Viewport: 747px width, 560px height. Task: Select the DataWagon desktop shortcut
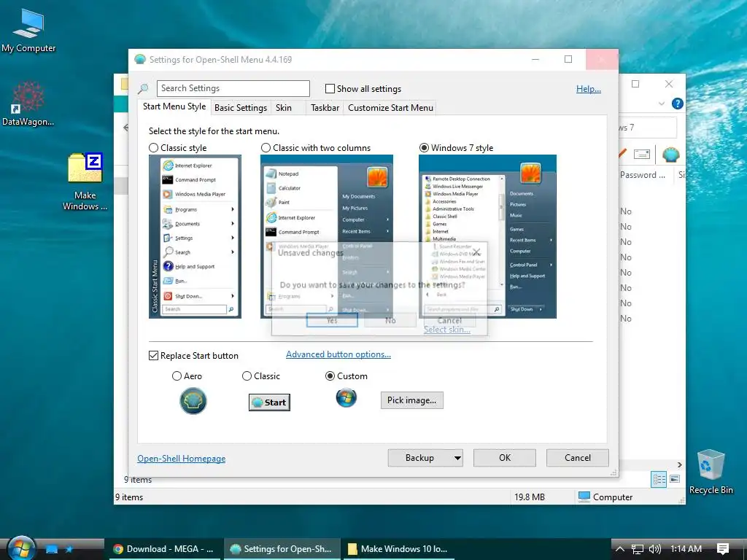pyautogui.click(x=28, y=104)
